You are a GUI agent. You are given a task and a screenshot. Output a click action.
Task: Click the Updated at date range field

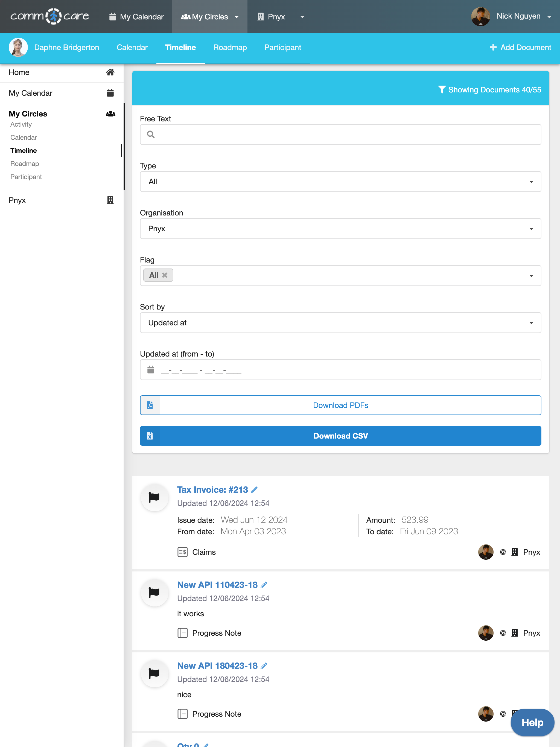click(x=340, y=370)
